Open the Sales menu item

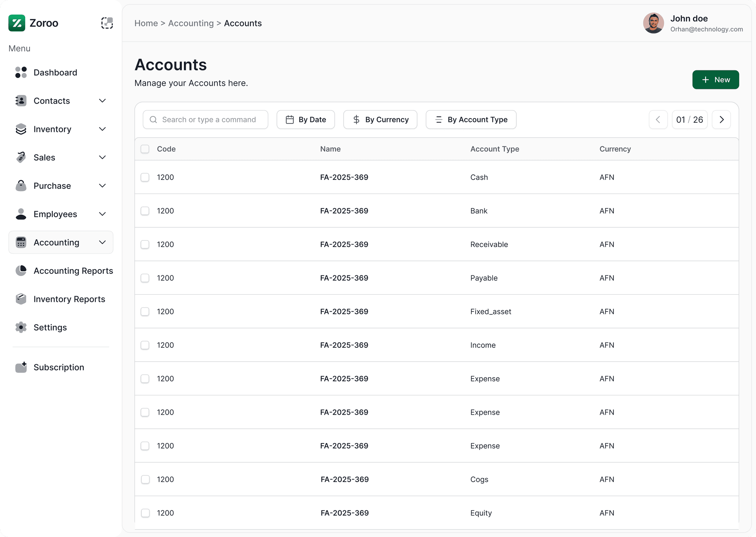tap(44, 157)
